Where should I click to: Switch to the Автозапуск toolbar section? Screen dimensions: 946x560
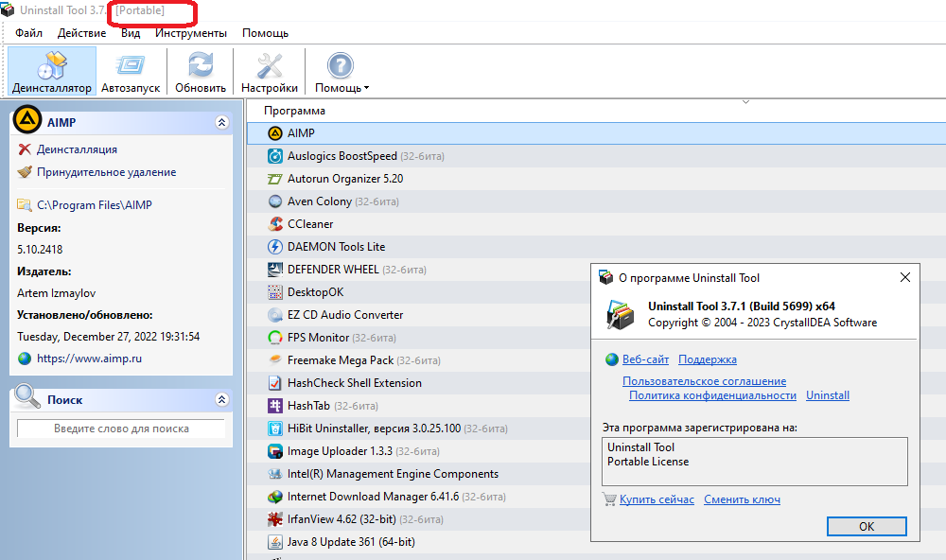[x=131, y=72]
